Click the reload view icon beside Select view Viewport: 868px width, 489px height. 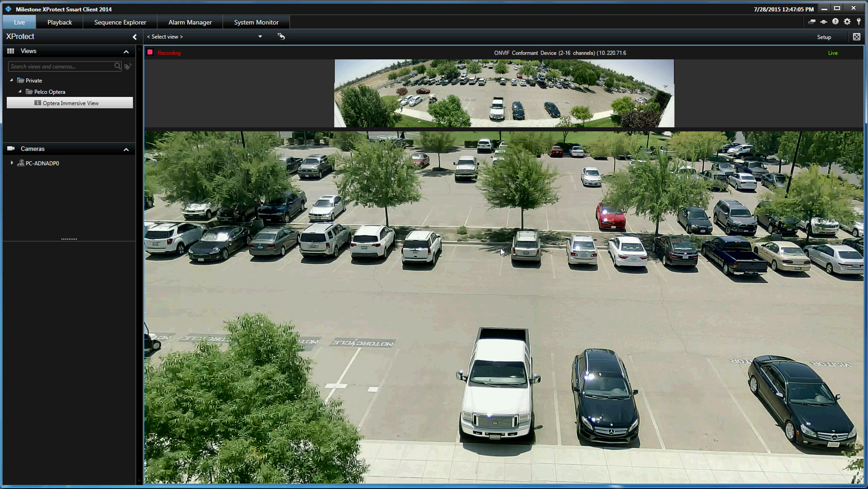pyautogui.click(x=281, y=36)
